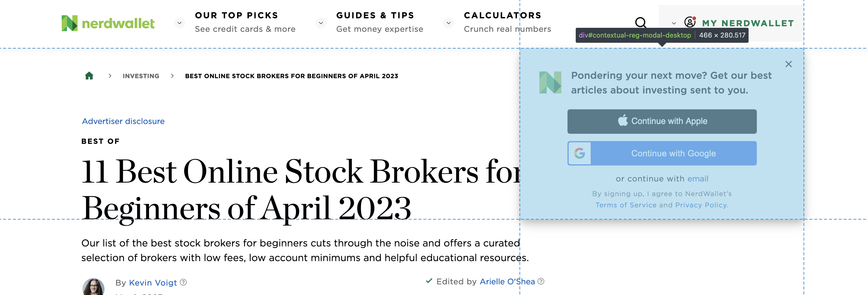
Task: Select the home breadcrumb icon
Action: pyautogui.click(x=89, y=76)
